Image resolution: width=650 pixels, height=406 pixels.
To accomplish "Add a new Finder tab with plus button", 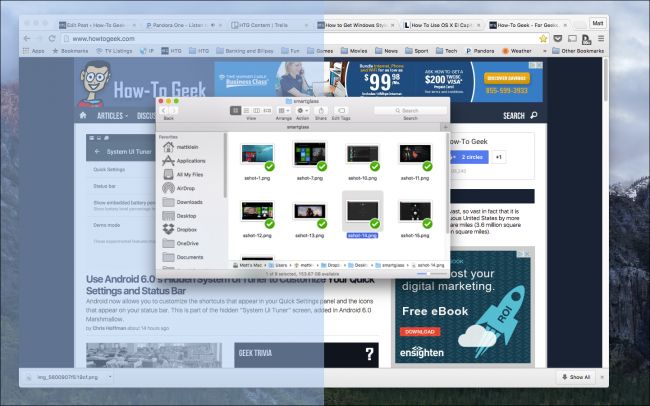I will coord(446,127).
